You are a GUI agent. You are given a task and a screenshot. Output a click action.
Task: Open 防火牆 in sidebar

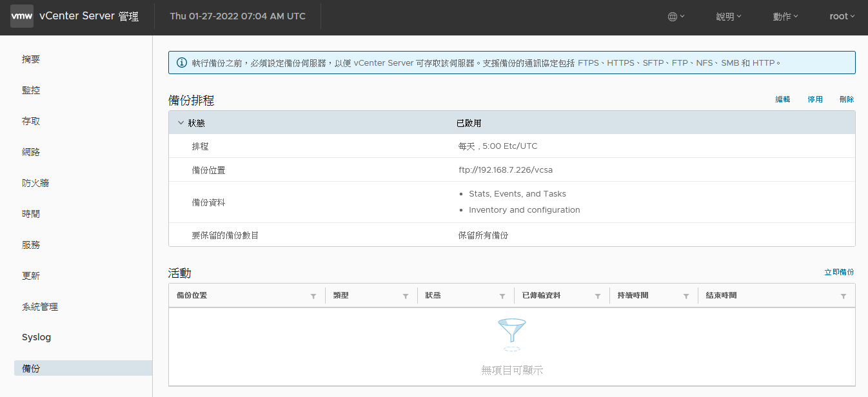(x=35, y=183)
